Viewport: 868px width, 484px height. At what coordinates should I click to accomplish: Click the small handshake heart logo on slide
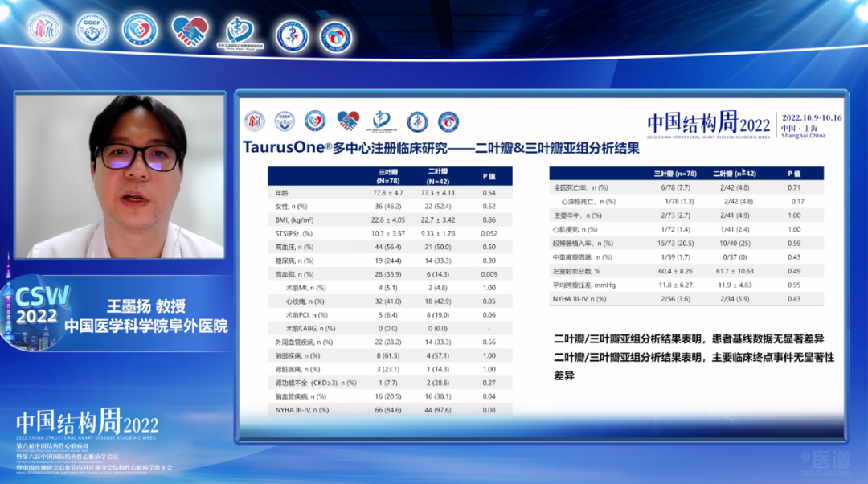pos(347,121)
